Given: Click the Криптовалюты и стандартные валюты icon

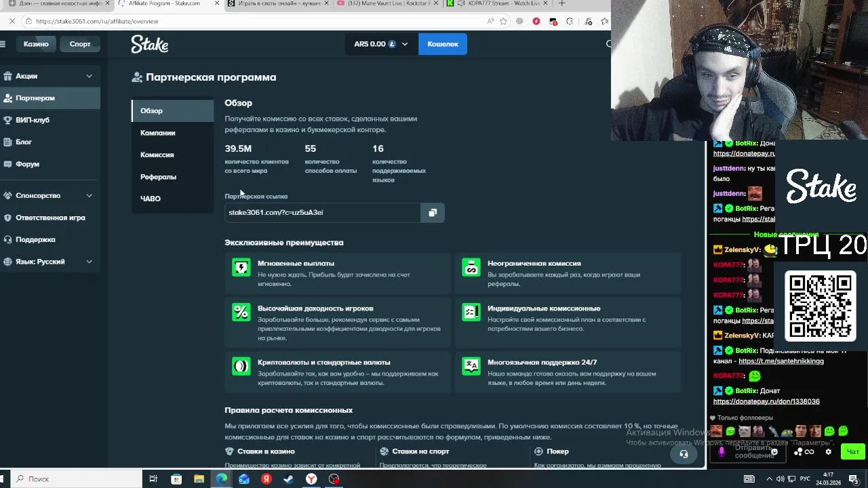Looking at the screenshot, I should pyautogui.click(x=241, y=366).
